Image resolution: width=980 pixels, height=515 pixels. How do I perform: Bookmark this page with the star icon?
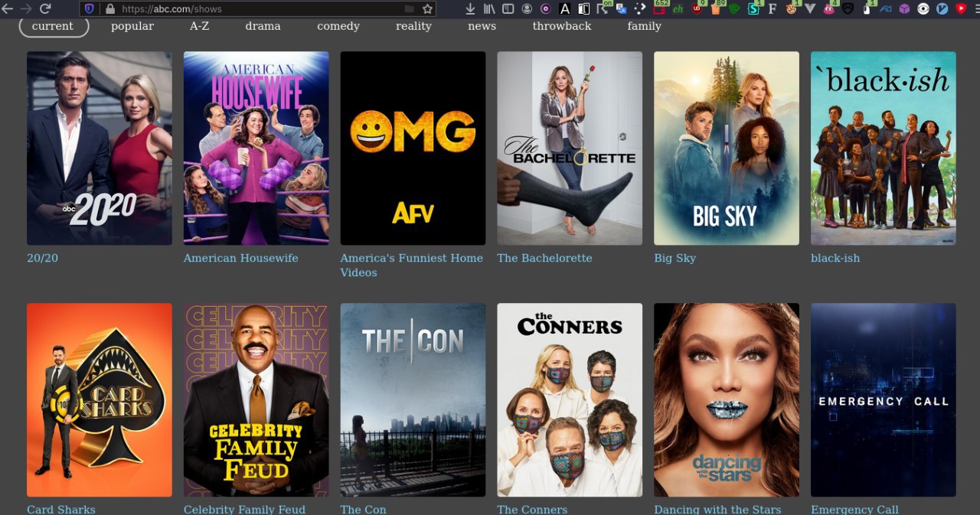(x=427, y=9)
